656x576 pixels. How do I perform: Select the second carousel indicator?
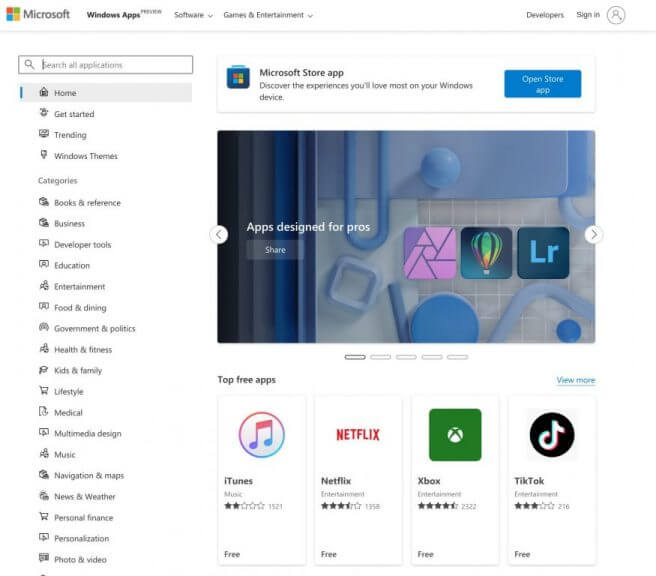381,357
